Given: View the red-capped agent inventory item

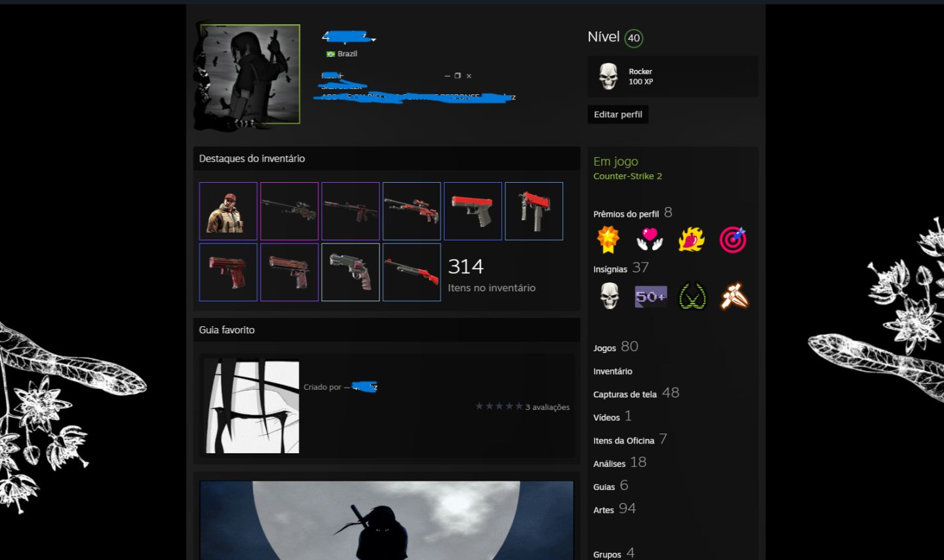Looking at the screenshot, I should 228,211.
